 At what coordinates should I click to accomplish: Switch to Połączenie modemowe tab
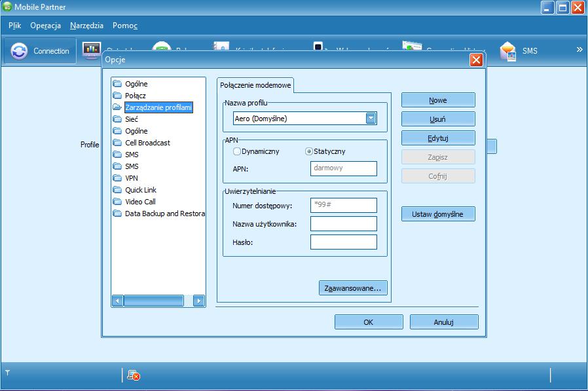point(255,85)
